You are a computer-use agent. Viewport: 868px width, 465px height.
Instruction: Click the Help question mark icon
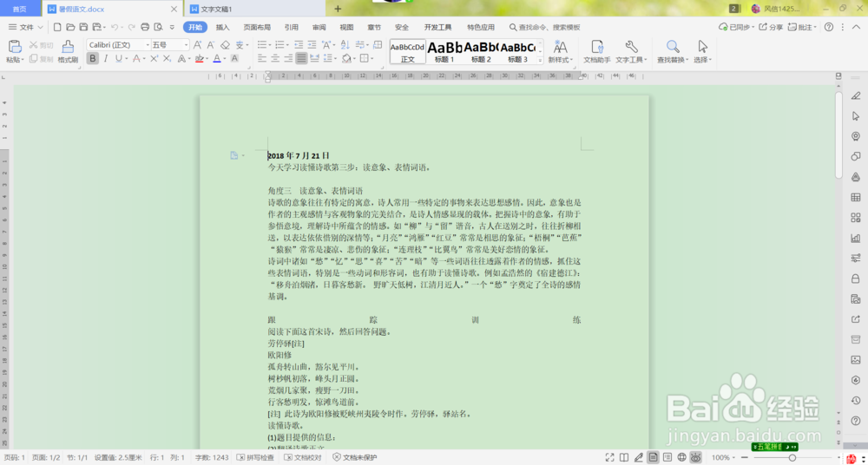pyautogui.click(x=828, y=27)
